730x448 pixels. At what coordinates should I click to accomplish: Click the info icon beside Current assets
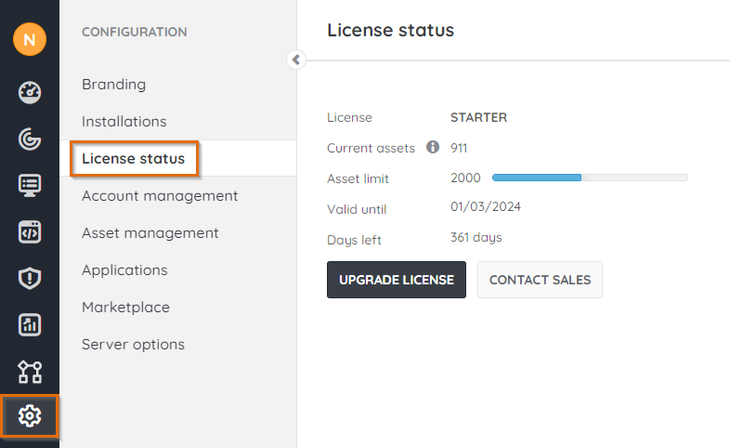click(433, 147)
